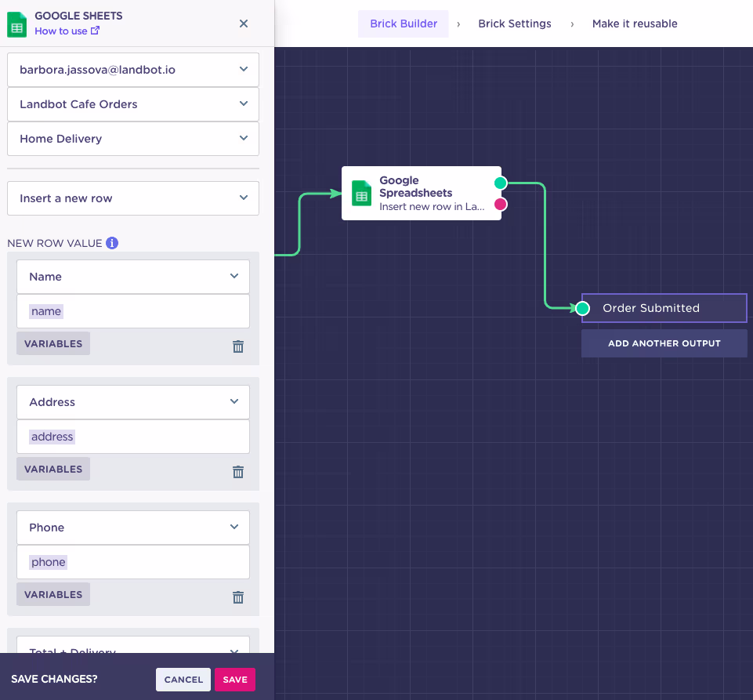753x700 pixels.
Task: Delete the Phone row value
Action: point(238,597)
